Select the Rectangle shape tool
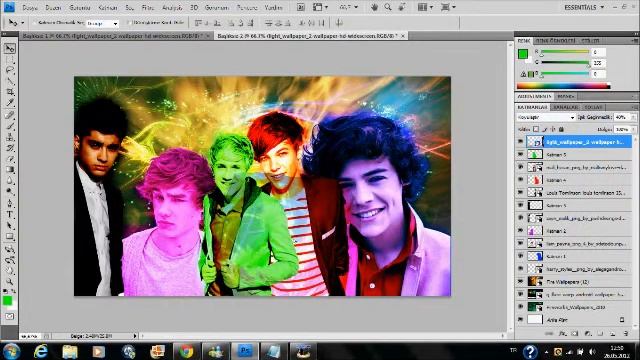 pos(10,237)
